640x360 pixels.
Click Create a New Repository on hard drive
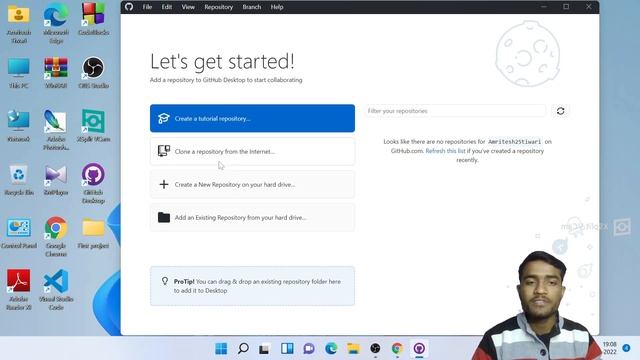252,184
